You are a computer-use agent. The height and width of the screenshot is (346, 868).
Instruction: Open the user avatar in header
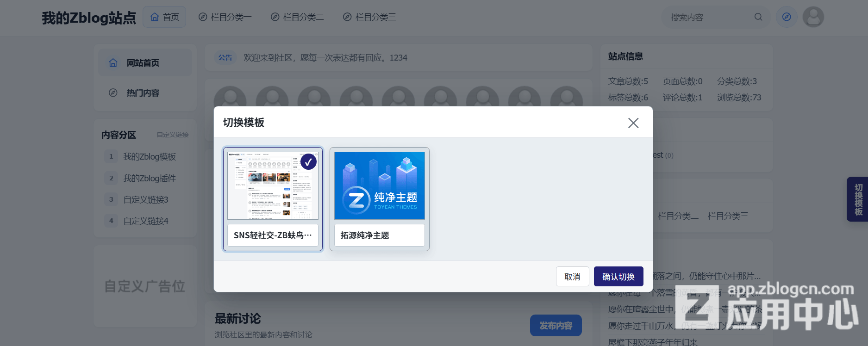click(x=813, y=17)
